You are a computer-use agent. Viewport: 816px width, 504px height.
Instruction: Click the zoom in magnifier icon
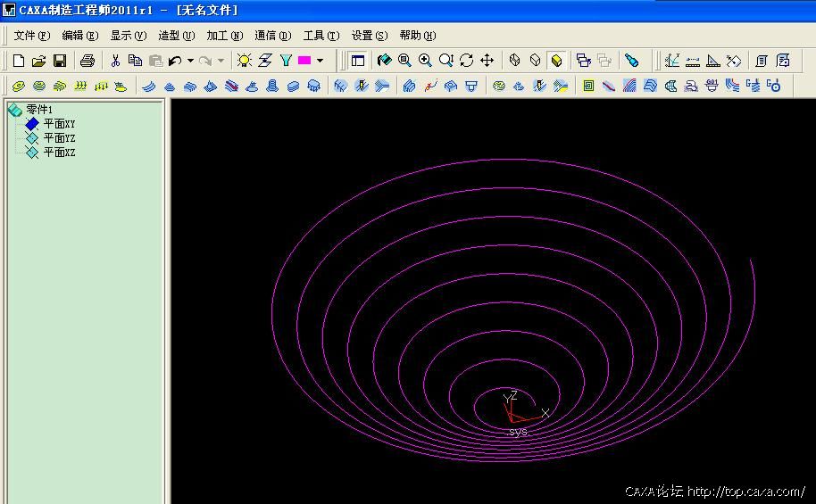425,61
